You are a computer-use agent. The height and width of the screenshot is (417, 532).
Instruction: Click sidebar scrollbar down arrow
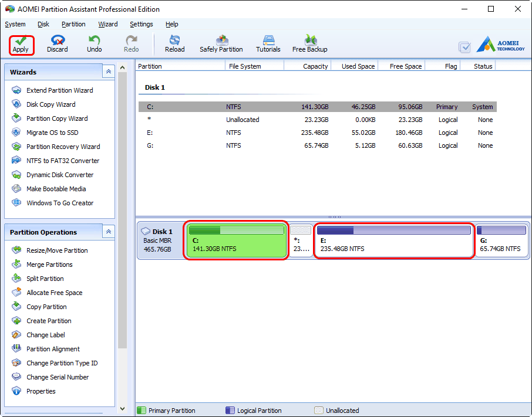123,409
